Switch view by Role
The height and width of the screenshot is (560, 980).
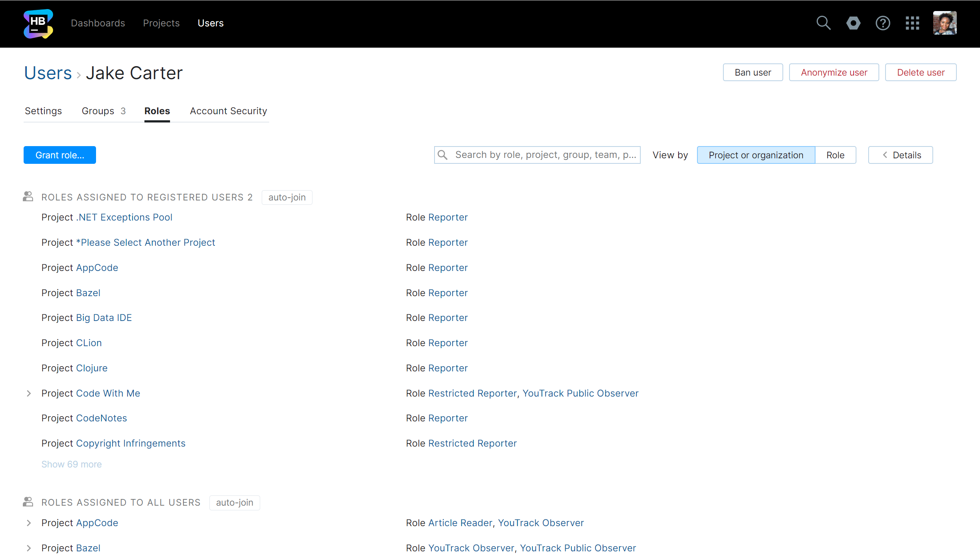835,155
